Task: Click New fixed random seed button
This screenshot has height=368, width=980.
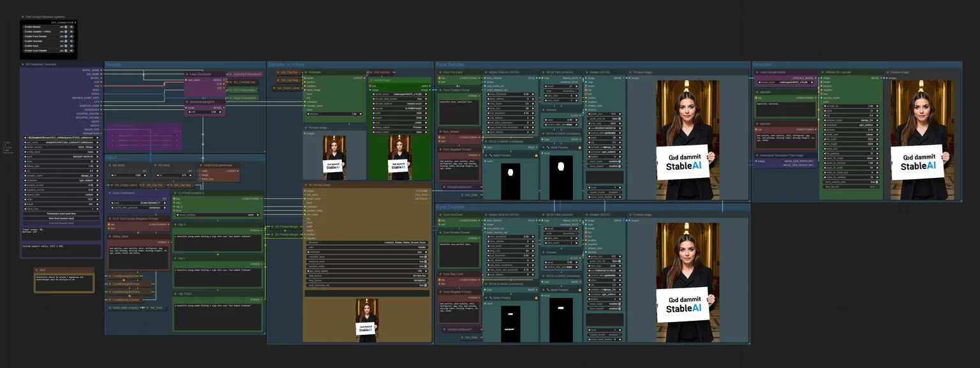Action: [x=61, y=218]
